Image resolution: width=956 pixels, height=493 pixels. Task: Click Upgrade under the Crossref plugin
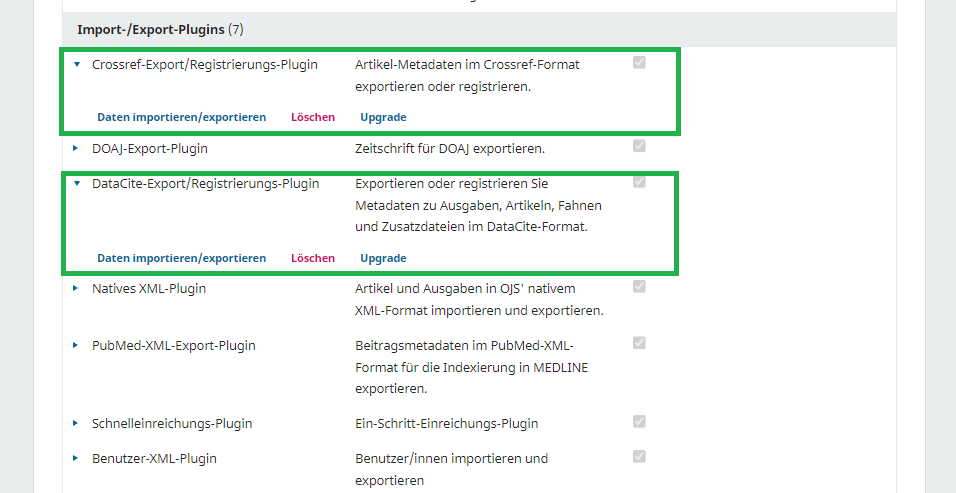(x=383, y=117)
